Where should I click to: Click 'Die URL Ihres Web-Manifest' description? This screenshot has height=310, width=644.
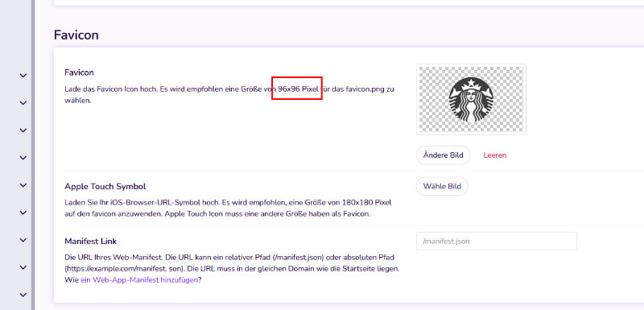[232, 269]
